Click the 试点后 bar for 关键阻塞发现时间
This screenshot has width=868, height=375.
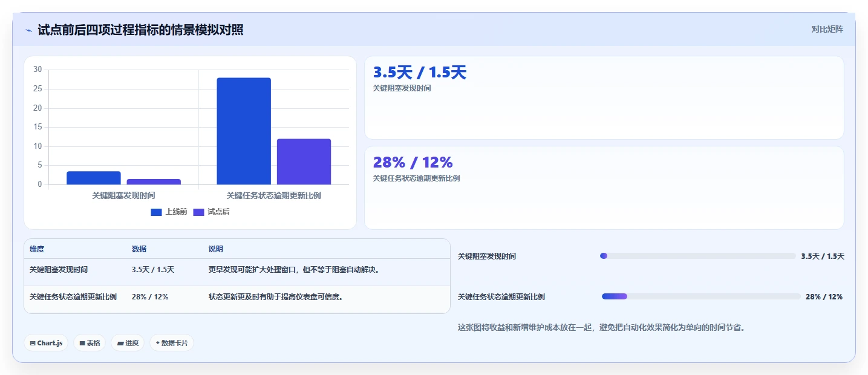154,181
